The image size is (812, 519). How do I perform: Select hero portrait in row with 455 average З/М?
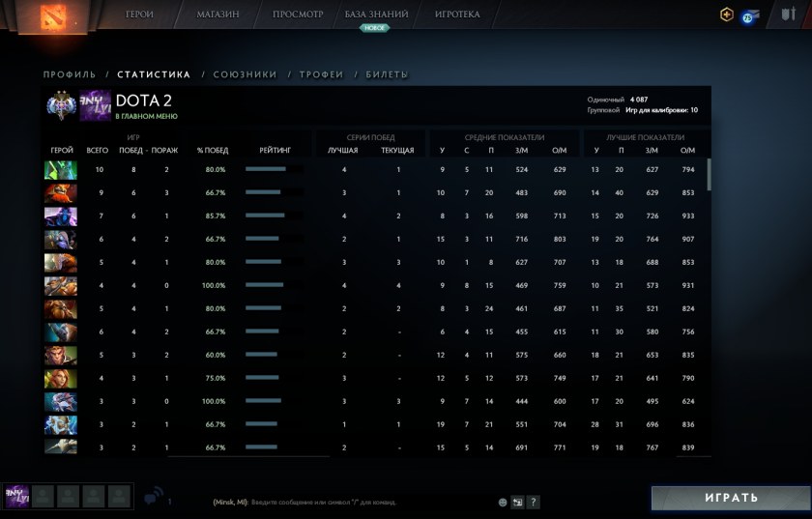pos(61,332)
